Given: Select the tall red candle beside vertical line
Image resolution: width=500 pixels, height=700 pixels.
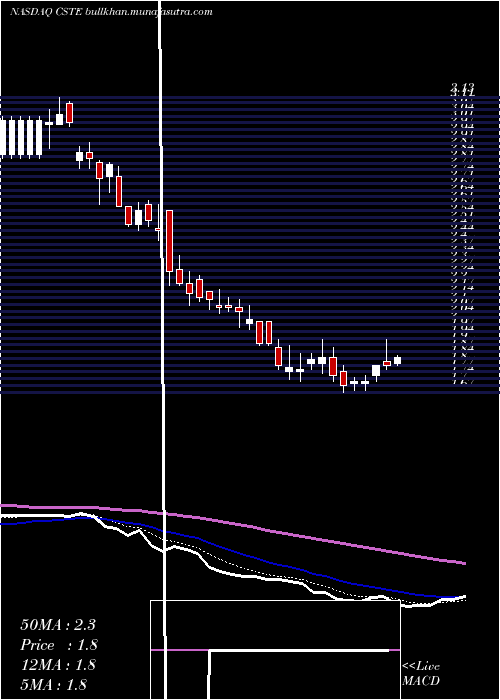Looking at the screenshot, I should tap(169, 241).
